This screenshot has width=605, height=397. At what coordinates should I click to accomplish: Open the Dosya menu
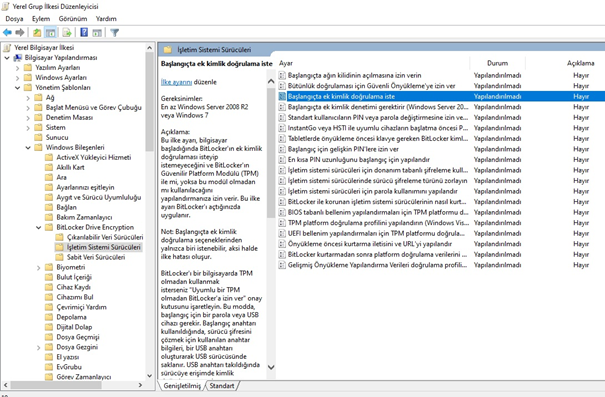(14, 19)
